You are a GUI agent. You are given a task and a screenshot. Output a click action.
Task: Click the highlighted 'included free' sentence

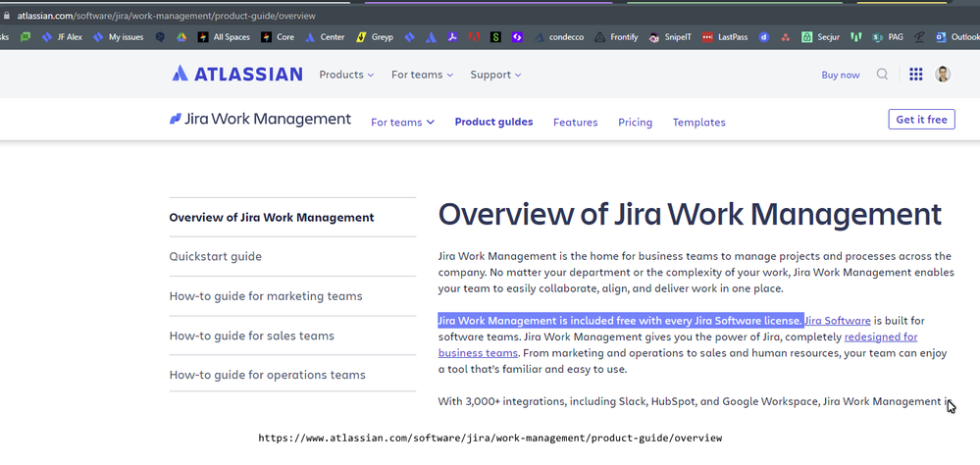tap(620, 321)
